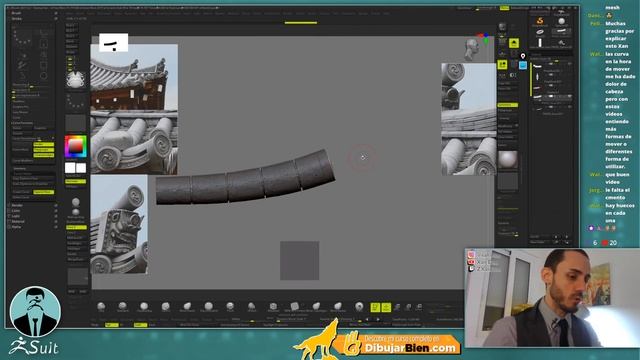Toggle the middle yellow button in the Curve section
The image size is (640, 360).
(x=44, y=150)
